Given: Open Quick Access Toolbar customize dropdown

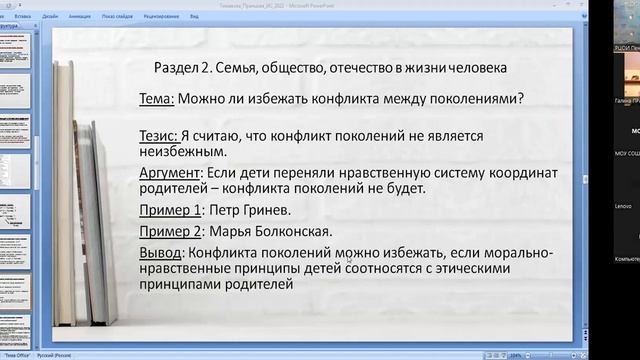Looking at the screenshot, I should [20, 5].
